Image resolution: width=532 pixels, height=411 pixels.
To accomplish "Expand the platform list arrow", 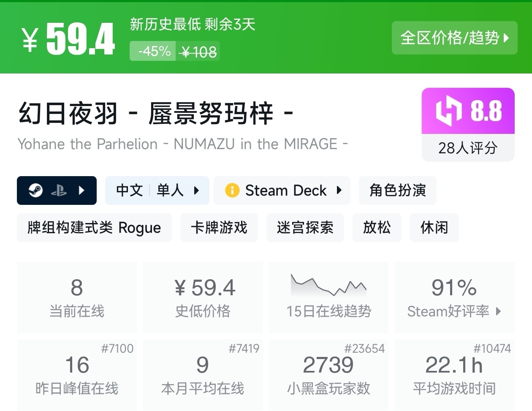I will tap(82, 191).
